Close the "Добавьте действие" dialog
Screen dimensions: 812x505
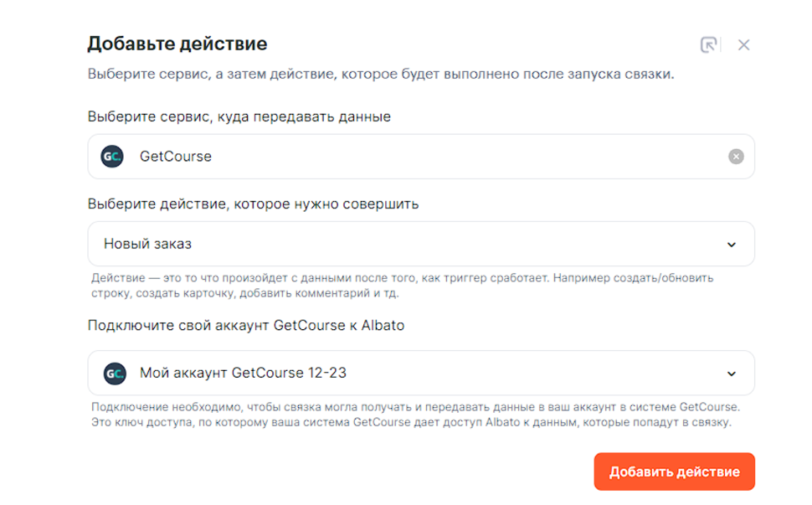[x=743, y=45]
